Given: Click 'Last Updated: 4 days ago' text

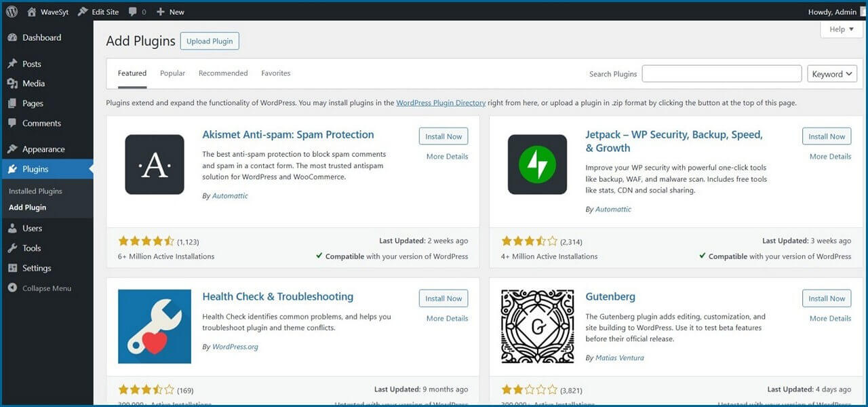Looking at the screenshot, I should (x=810, y=389).
